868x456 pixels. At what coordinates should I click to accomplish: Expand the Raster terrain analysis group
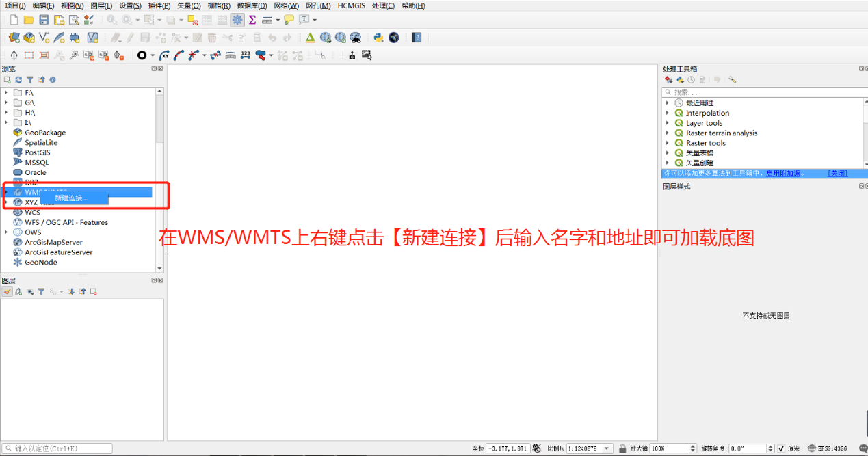[x=668, y=133]
